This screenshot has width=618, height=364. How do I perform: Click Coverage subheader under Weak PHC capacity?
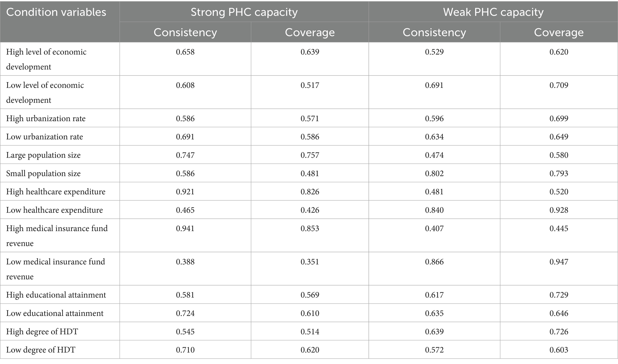pyautogui.click(x=559, y=32)
